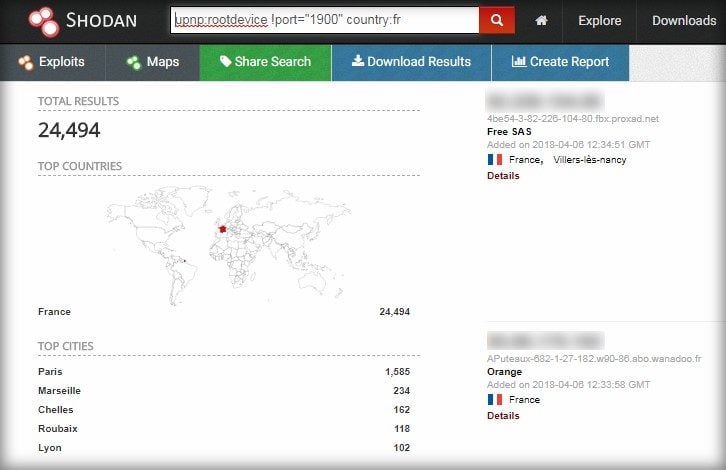Click the France link in Free SAS result
This screenshot has width=726, height=470.
[525, 159]
